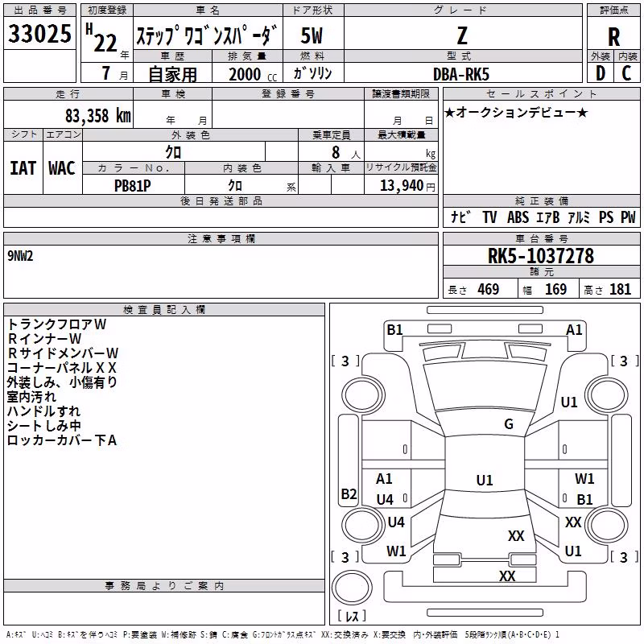Click the front-right wheel circle on diagram
Viewport: 644px width, 644px height.
tap(607, 396)
